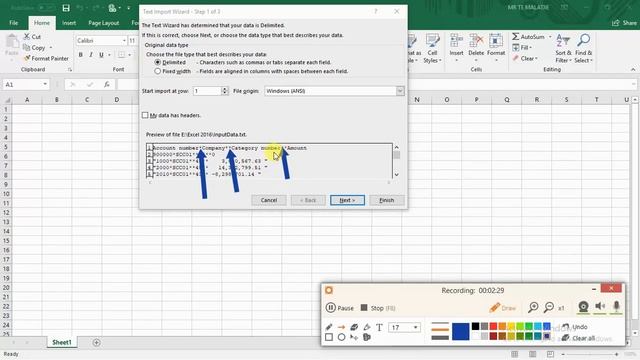Select the Sheet1 worksheet tab
The height and width of the screenshot is (360, 640).
tap(62, 342)
